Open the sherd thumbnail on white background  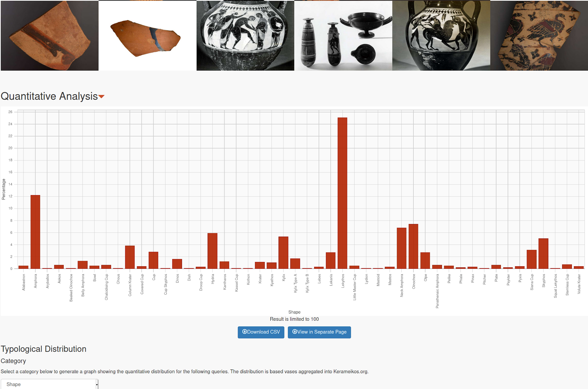147,36
